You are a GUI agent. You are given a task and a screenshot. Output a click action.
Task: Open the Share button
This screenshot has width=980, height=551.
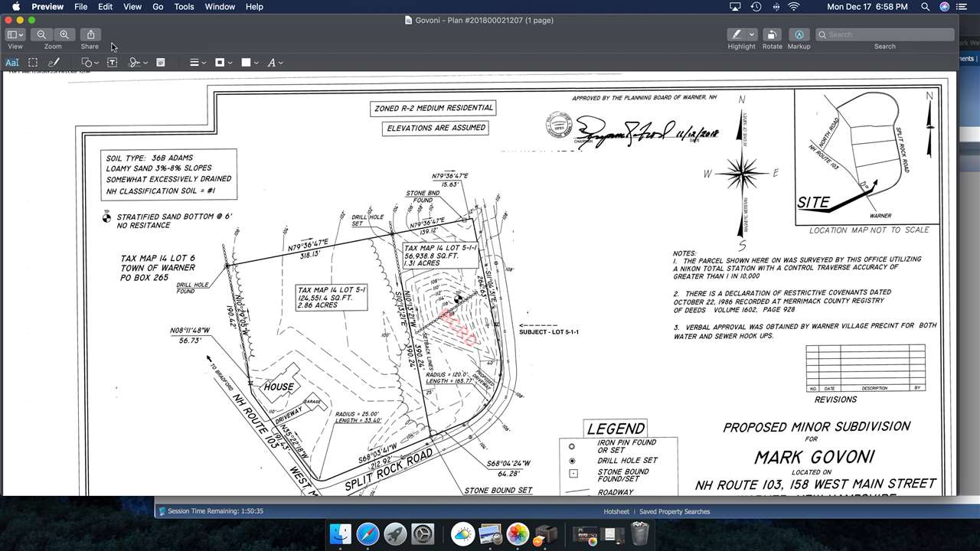coord(90,34)
